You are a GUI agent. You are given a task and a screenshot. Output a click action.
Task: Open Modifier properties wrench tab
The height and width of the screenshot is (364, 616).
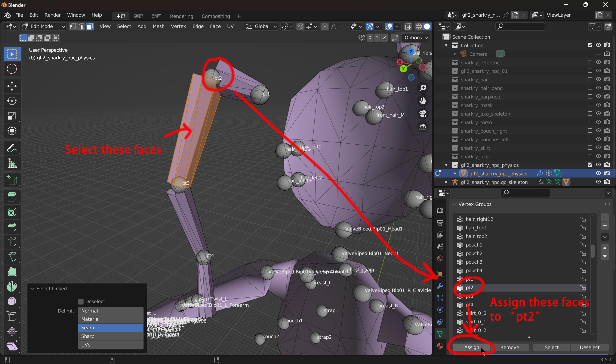click(x=440, y=286)
